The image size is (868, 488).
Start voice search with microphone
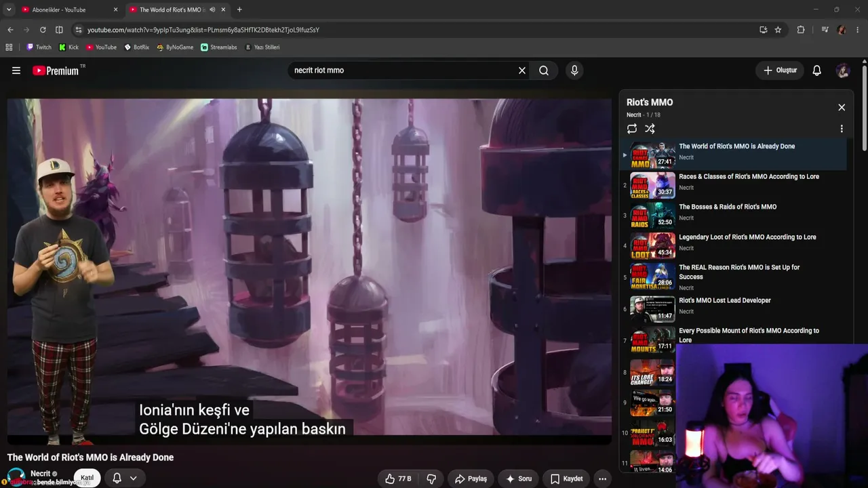point(574,70)
